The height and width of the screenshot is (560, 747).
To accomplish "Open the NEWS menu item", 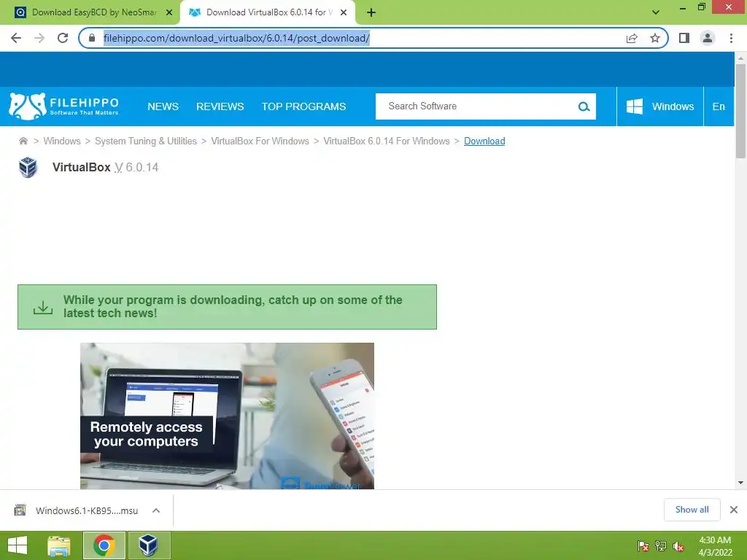I will pos(163,106).
